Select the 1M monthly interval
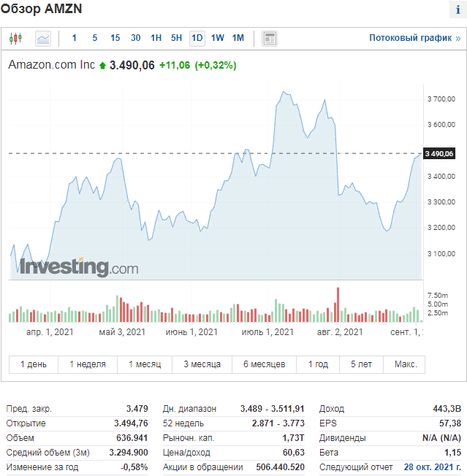 point(238,38)
